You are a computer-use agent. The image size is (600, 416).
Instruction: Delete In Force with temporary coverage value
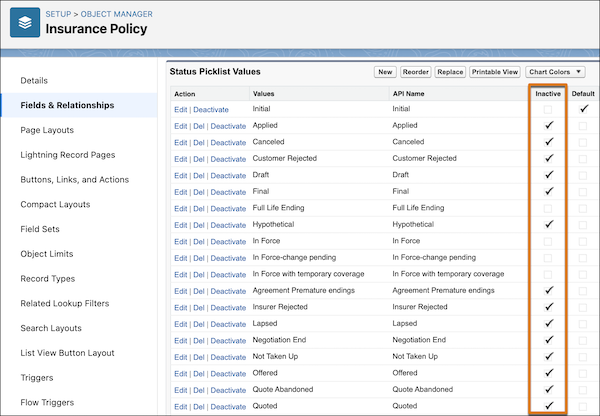tap(199, 274)
